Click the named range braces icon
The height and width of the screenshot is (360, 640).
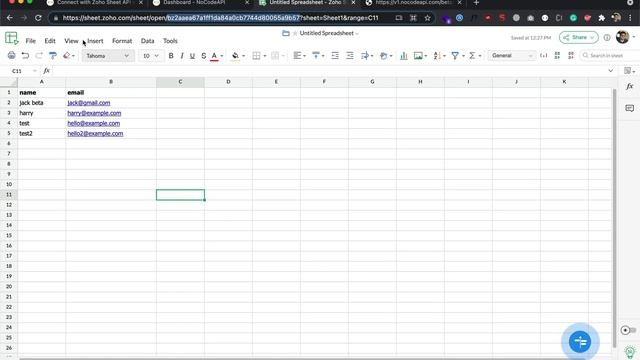click(x=544, y=56)
